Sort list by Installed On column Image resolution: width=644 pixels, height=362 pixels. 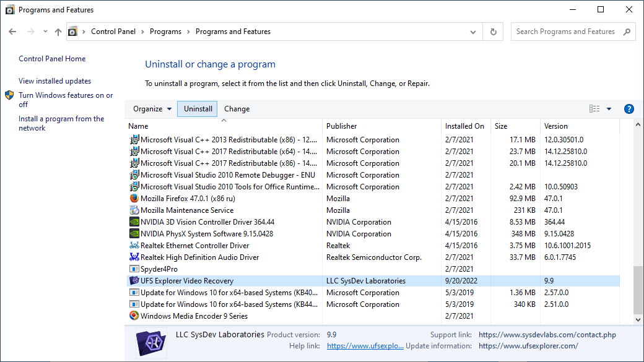pos(466,126)
